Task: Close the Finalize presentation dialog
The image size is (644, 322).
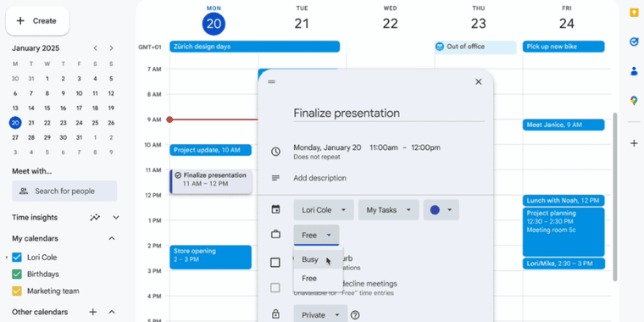Action: (478, 81)
